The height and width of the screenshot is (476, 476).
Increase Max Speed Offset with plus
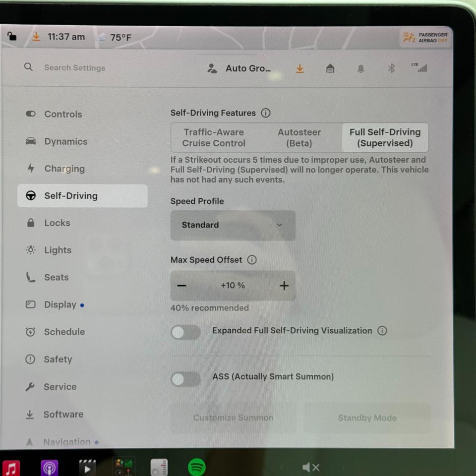(x=284, y=286)
